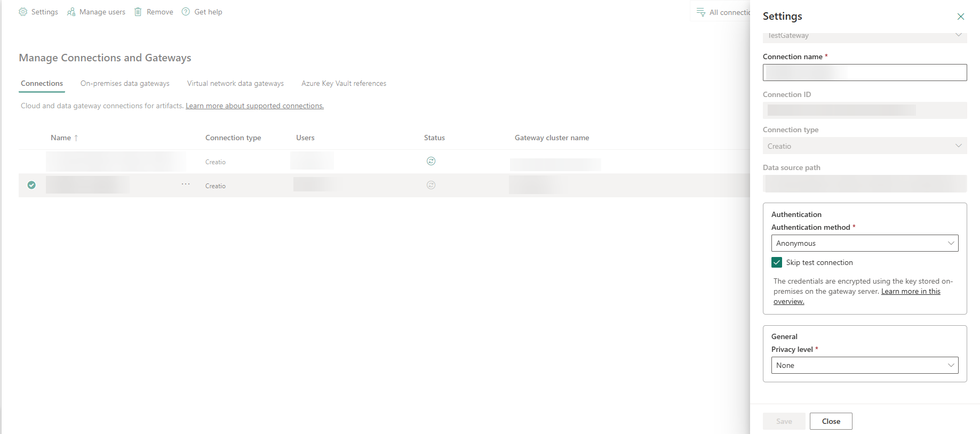Expand the Authentication method dropdown
This screenshot has height=434, width=980.
point(864,243)
